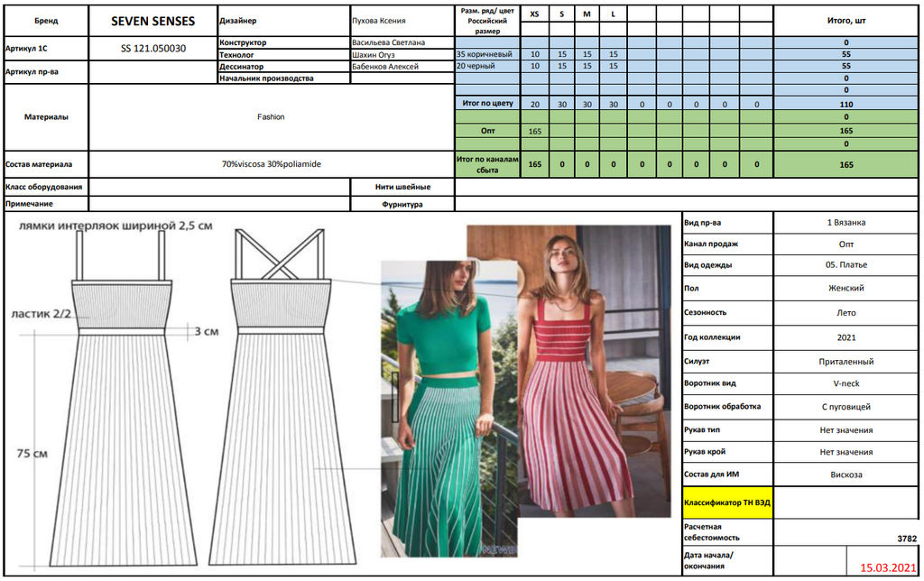Click the front view dress sketch
This screenshot has height=581, width=924.
pos(120,397)
